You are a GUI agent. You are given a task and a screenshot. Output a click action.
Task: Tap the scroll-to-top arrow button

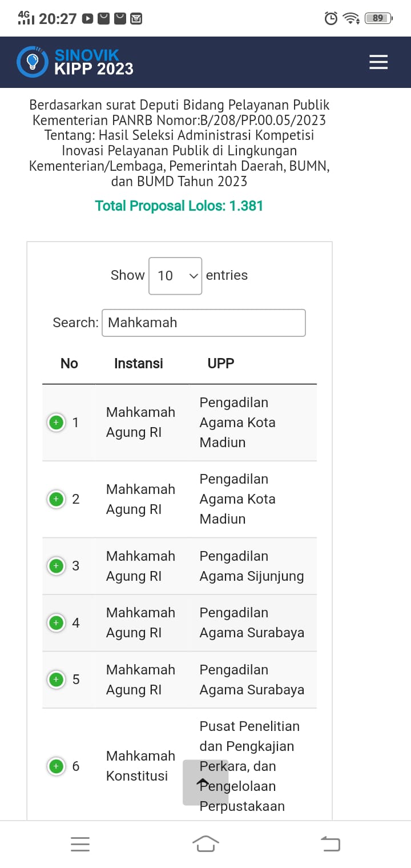click(205, 782)
